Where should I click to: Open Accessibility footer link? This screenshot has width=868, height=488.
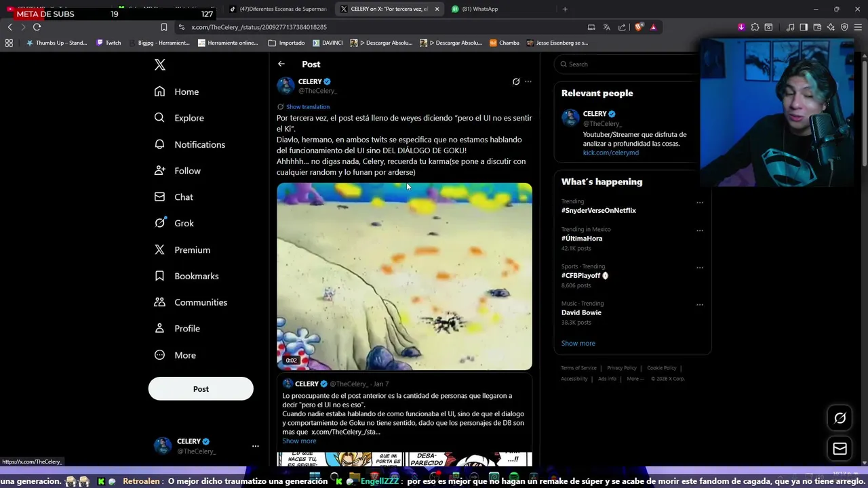574,379
